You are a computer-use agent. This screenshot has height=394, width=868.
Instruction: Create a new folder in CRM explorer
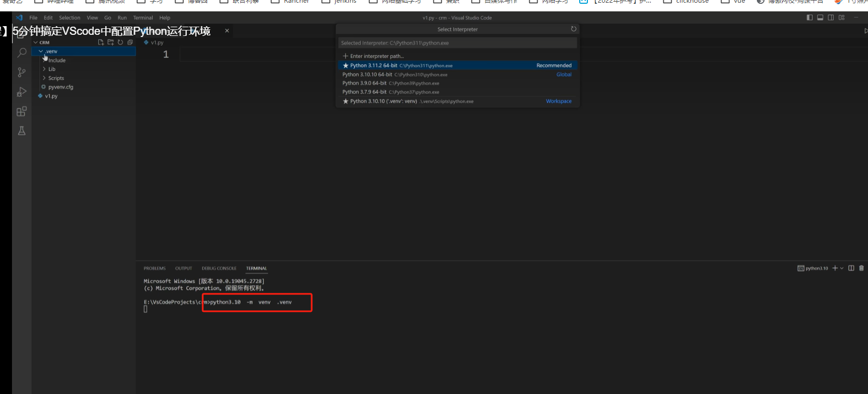click(x=111, y=42)
